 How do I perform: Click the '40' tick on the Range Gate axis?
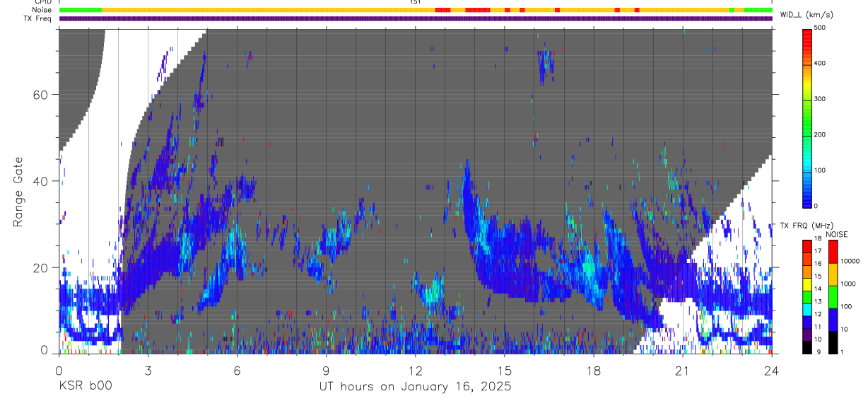41,181
